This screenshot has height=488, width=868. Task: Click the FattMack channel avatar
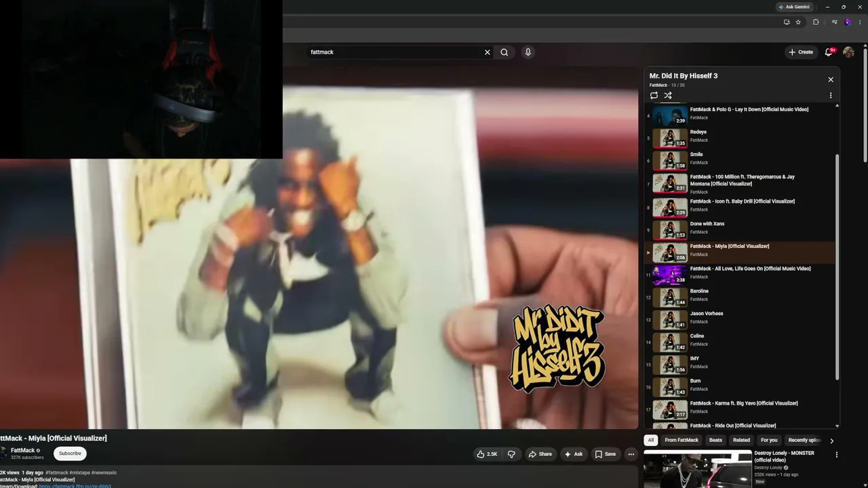tap(3, 453)
